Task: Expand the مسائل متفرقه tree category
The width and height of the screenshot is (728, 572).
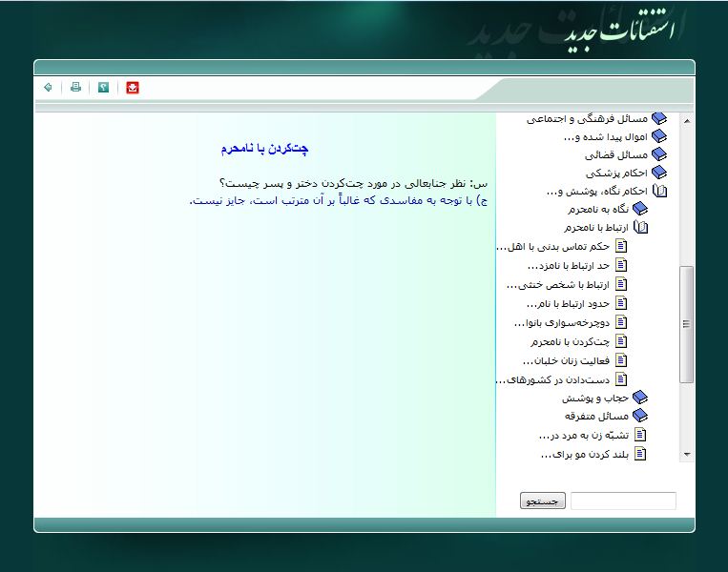Action: 640,416
